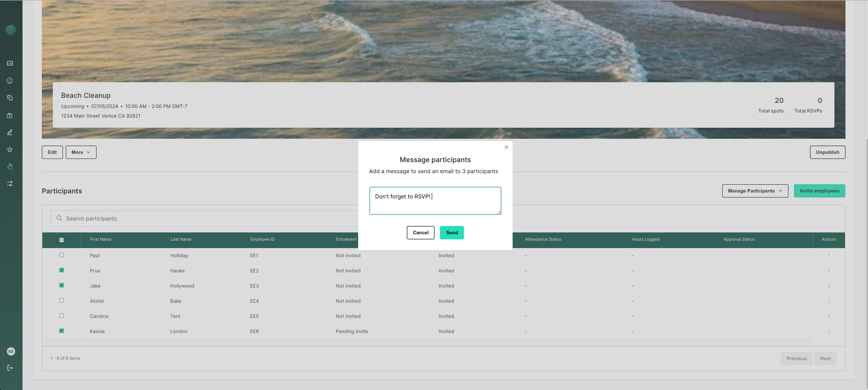Screen dimensions: 868x390
Task: Open the analytics chart icon in sidebar
Action: (10, 63)
